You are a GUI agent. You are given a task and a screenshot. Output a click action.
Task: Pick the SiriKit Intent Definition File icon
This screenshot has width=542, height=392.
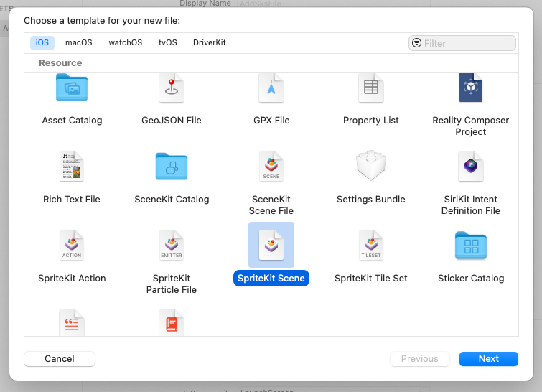pos(471,167)
